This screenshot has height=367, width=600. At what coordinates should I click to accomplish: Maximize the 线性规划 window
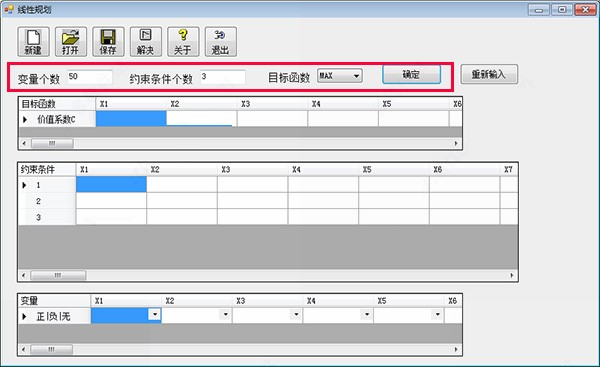coord(562,9)
